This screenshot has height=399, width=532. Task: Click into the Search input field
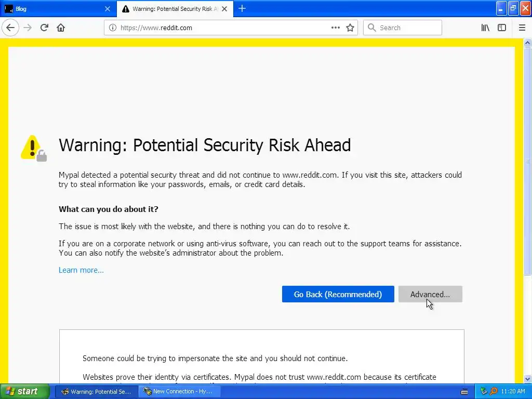(403, 28)
